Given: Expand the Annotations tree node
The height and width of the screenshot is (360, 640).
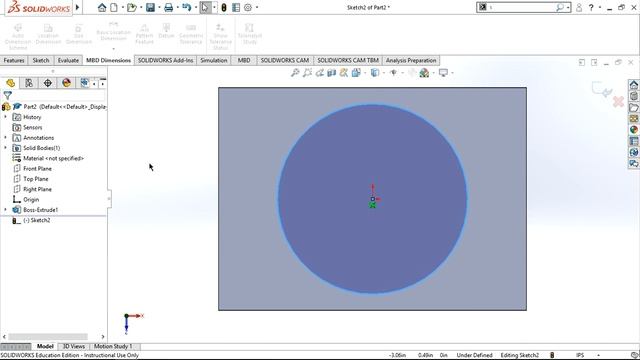Looking at the screenshot, I should coord(5,138).
